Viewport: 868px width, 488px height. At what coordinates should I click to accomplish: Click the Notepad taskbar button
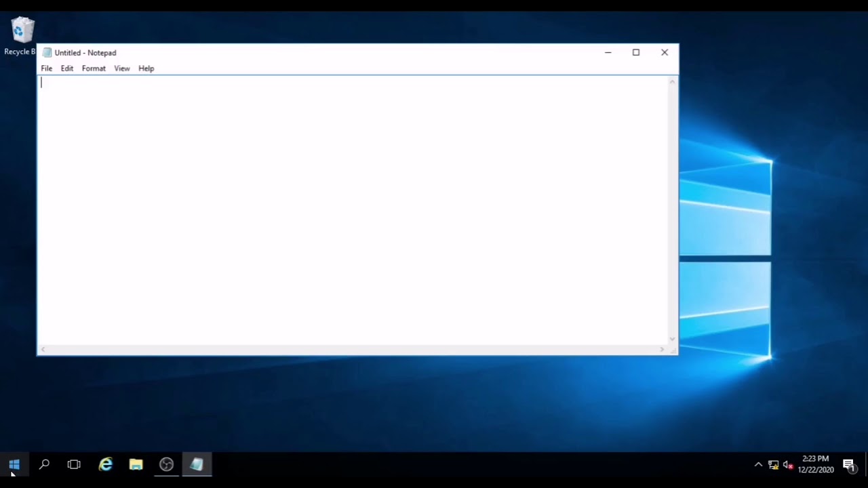tap(197, 464)
